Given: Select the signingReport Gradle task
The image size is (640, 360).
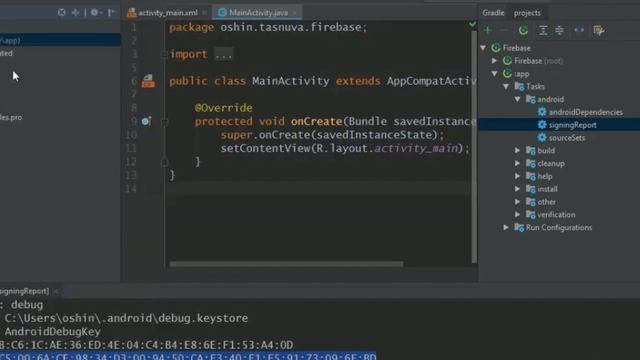Looking at the screenshot, I should pos(572,125).
